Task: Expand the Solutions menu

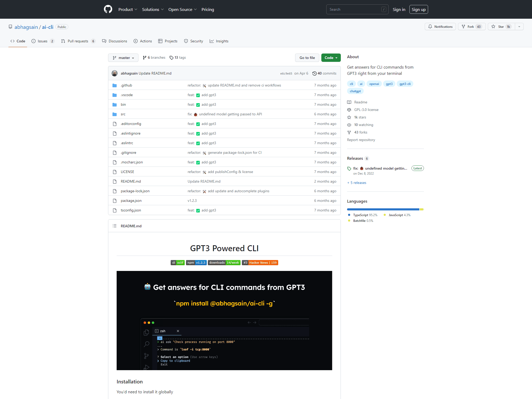Action: point(153,9)
